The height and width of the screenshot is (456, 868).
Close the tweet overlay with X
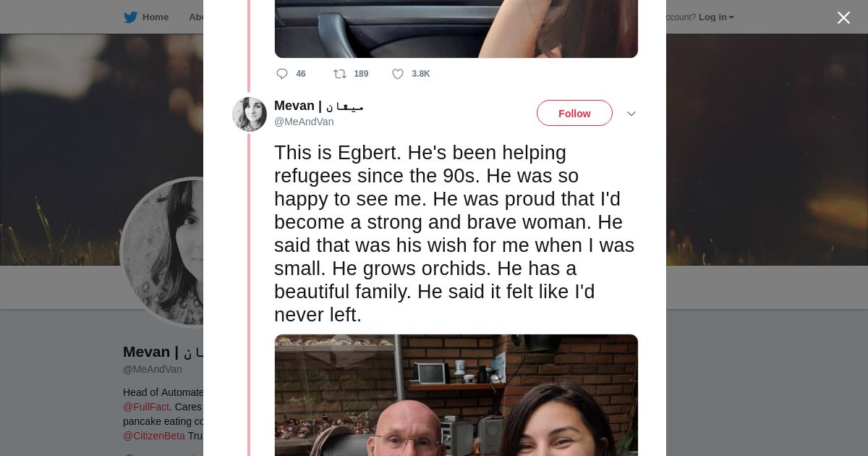click(843, 18)
